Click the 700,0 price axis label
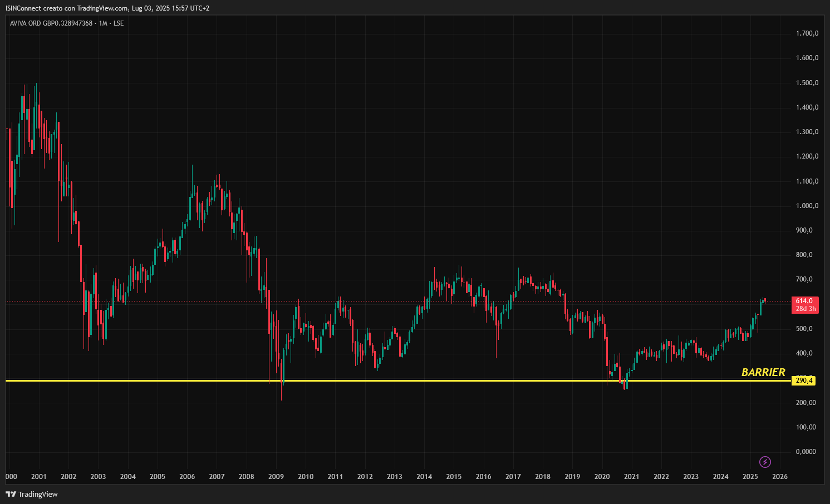This screenshot has width=830, height=504. click(x=804, y=279)
